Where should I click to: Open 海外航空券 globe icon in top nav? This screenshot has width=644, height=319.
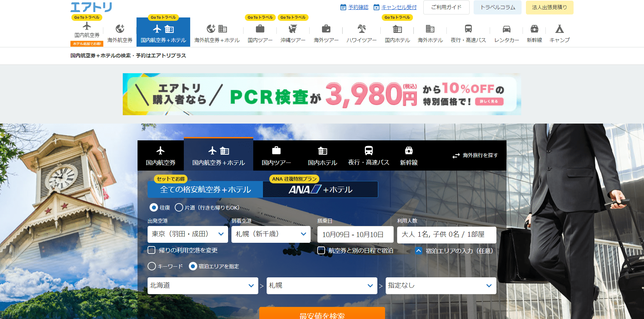coord(120,29)
